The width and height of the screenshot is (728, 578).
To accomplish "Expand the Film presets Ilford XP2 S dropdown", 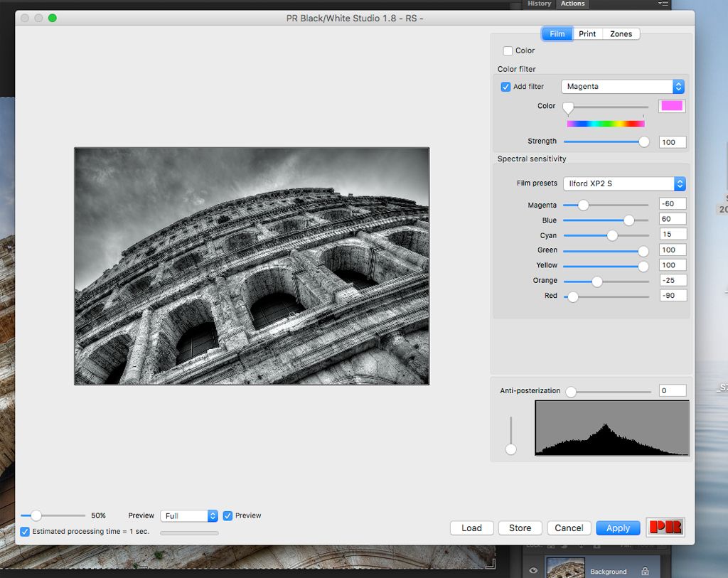I will click(623, 183).
